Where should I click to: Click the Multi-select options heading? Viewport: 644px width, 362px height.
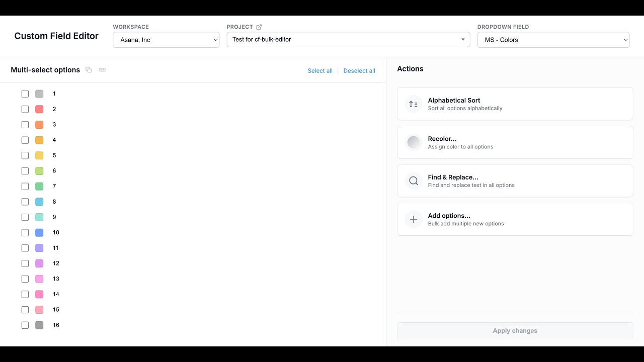45,70
